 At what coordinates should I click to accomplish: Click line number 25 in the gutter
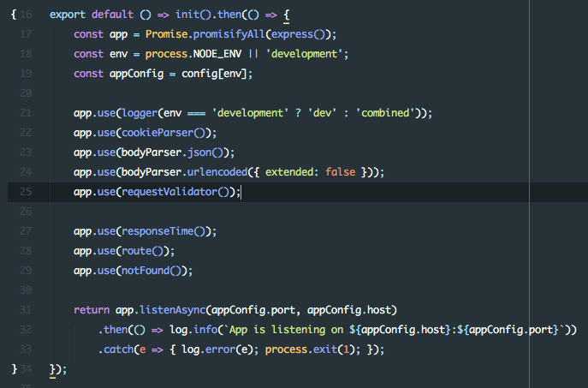click(x=24, y=192)
